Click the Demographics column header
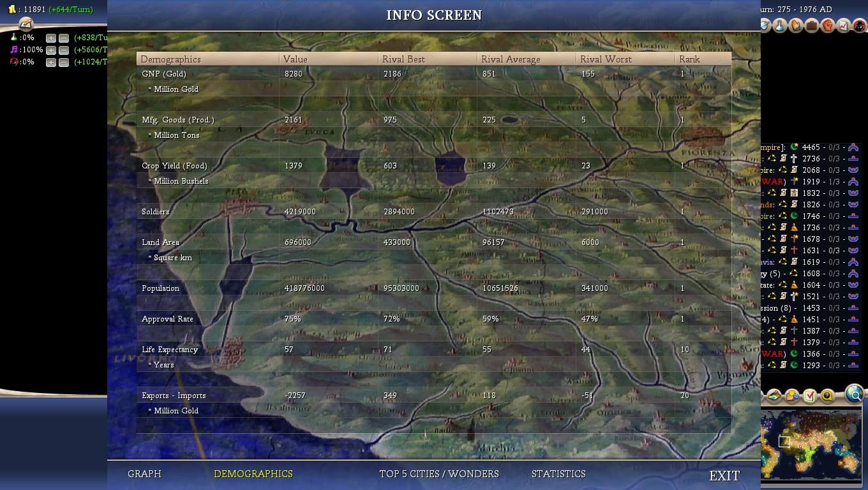Screen dimensions: 868x490 [x=207, y=59]
